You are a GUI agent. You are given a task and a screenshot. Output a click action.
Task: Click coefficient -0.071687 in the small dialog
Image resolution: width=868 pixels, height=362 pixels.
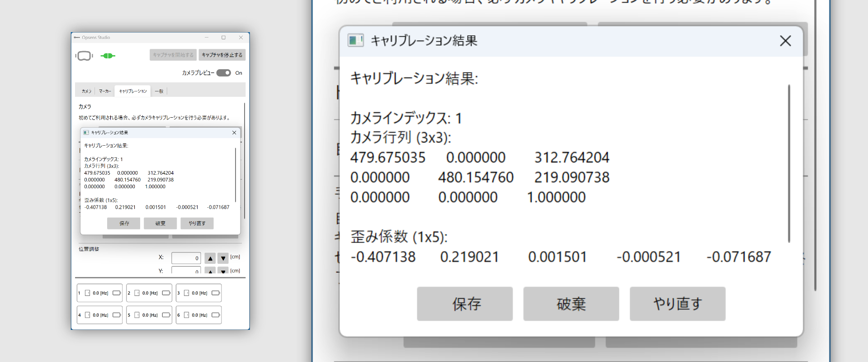pos(218,207)
